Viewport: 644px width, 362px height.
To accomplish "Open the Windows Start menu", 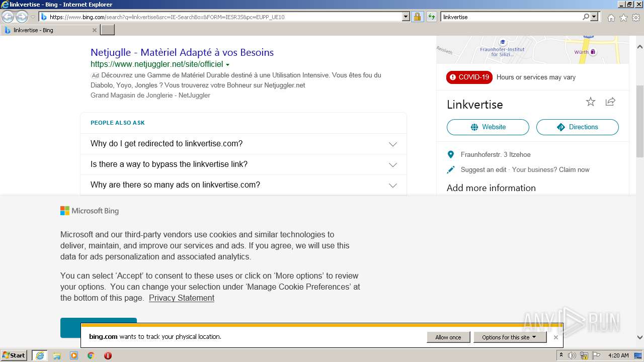I will click(x=14, y=355).
